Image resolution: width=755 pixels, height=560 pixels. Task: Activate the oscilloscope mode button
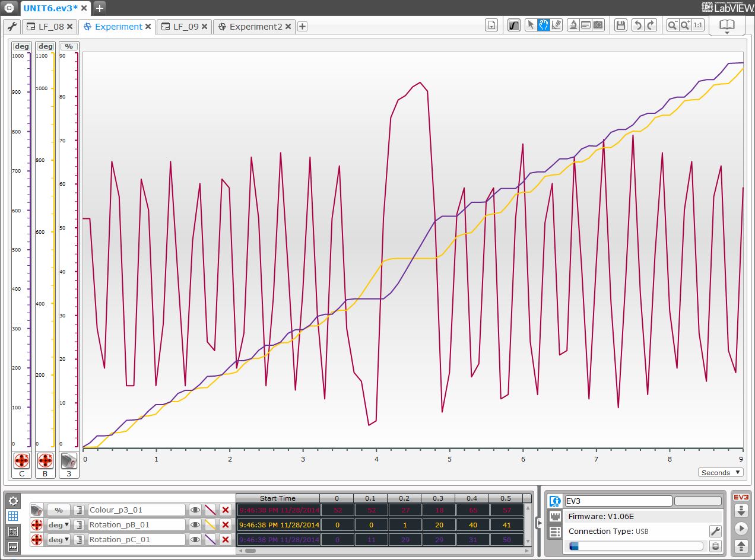point(514,25)
